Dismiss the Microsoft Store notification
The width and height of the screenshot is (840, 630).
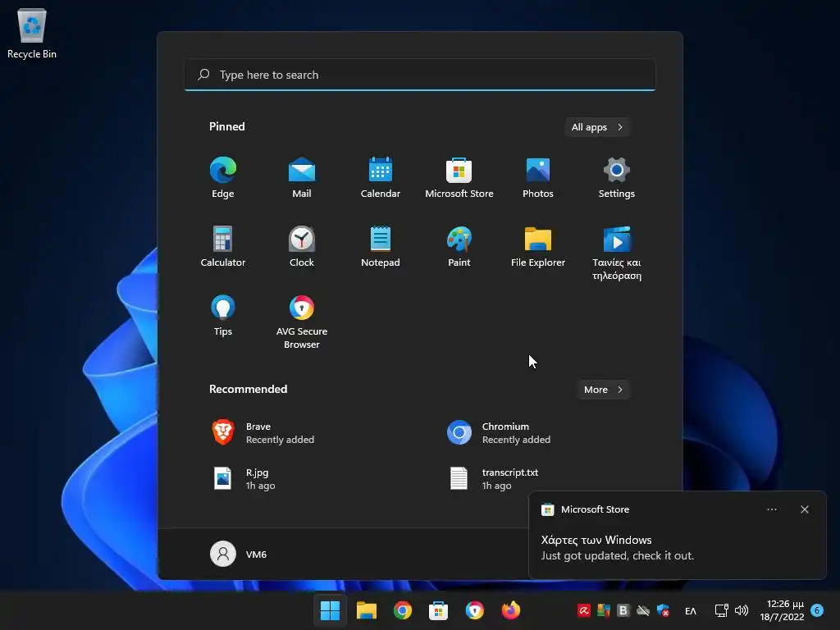pos(805,509)
